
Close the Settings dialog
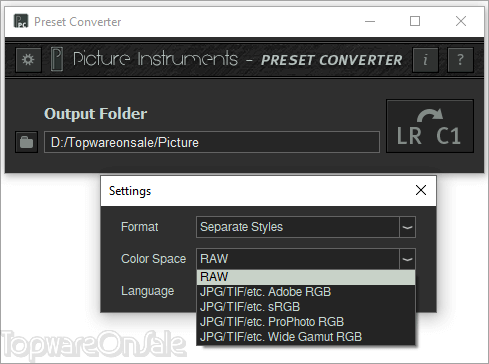421,190
